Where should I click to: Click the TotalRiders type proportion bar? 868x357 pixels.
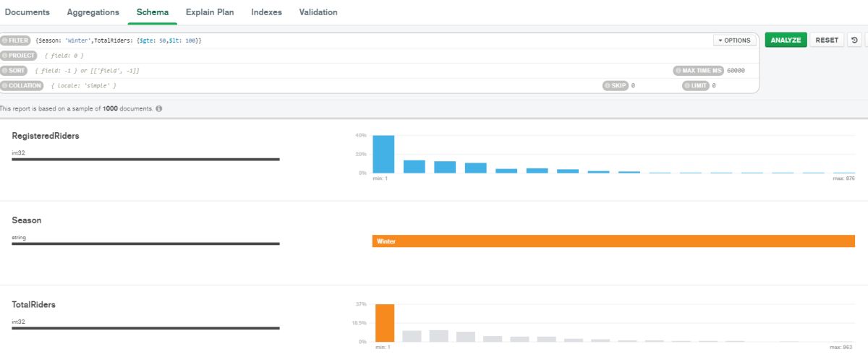(145, 328)
